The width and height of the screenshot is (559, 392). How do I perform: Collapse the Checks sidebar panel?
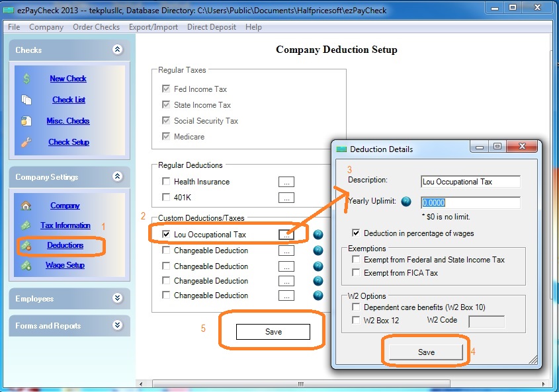pyautogui.click(x=117, y=50)
